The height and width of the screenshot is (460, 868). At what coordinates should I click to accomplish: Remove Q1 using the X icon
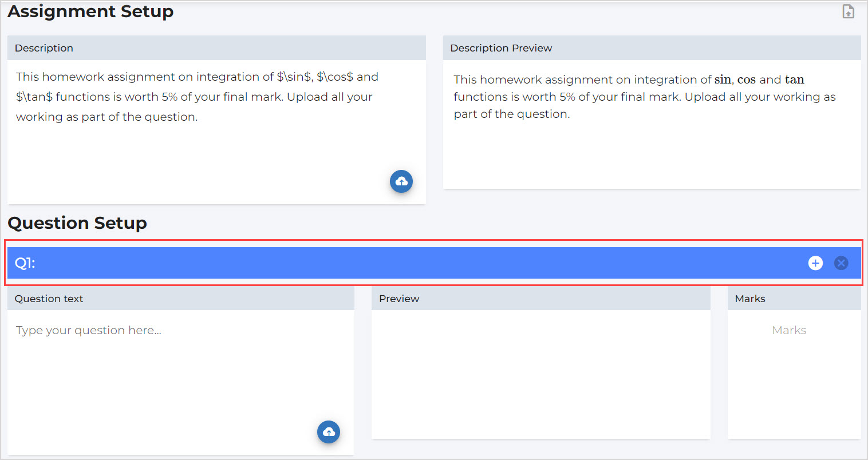(841, 263)
